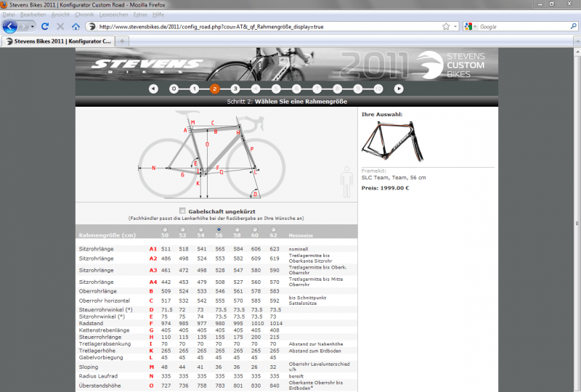
Task: Jump to configurator step 1
Action: pos(194,89)
